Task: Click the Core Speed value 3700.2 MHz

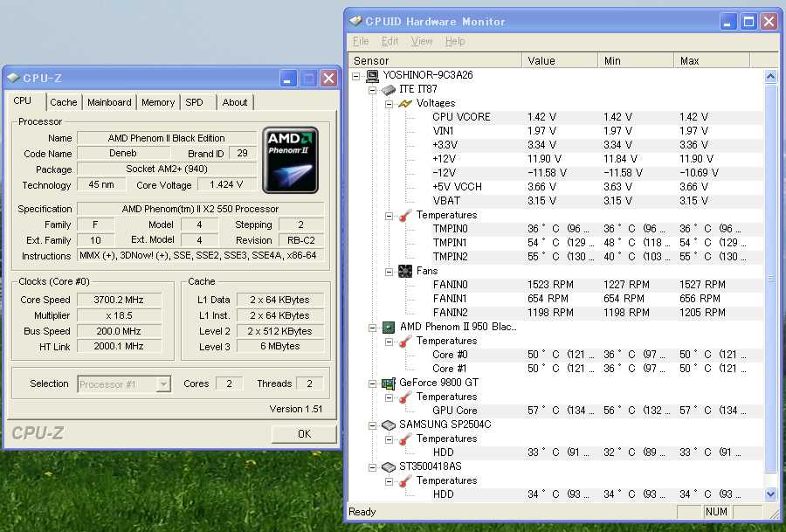Action: tap(119, 300)
